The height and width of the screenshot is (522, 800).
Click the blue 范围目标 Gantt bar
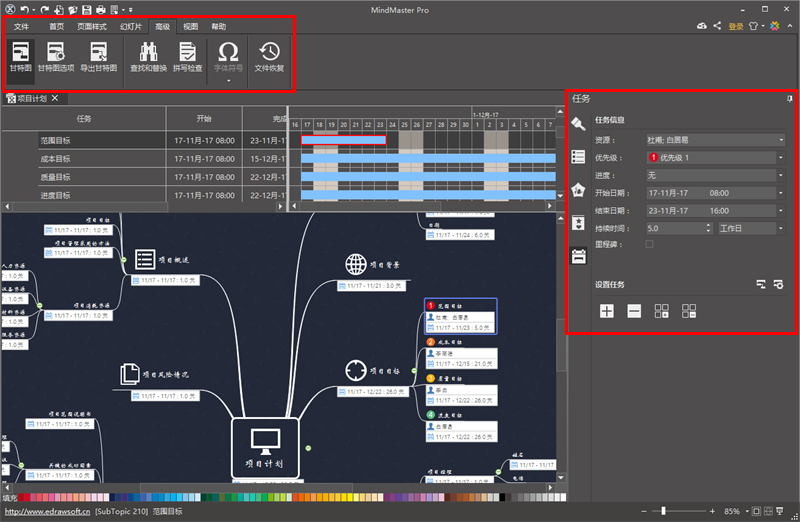click(343, 140)
